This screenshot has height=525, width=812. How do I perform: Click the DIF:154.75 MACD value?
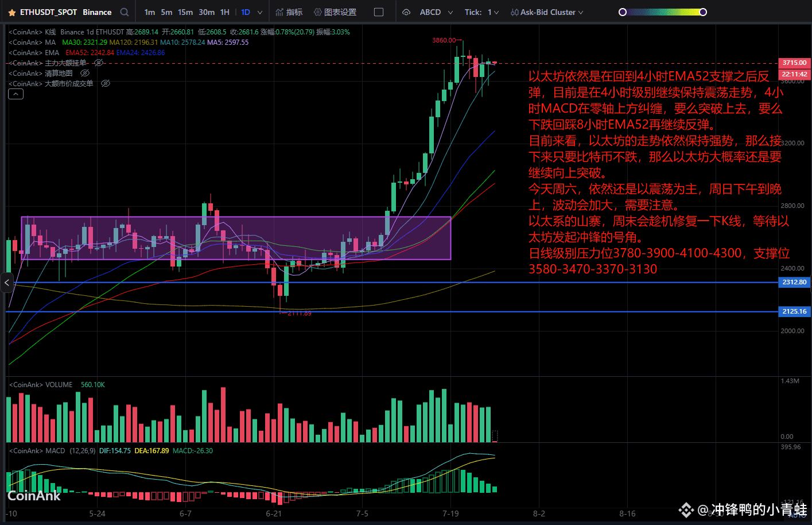[115, 451]
